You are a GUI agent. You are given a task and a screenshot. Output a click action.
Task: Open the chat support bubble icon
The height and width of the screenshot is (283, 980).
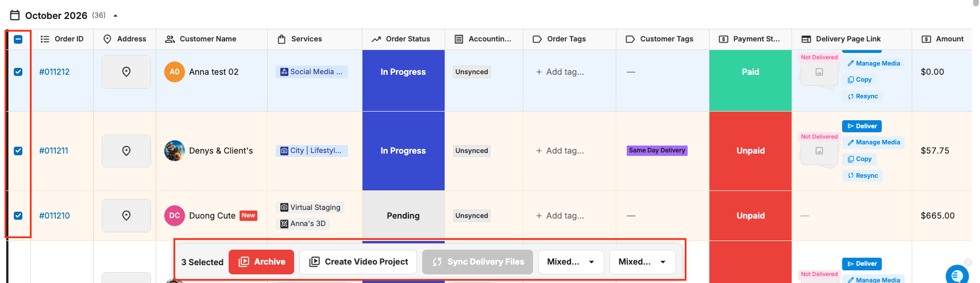957,276
